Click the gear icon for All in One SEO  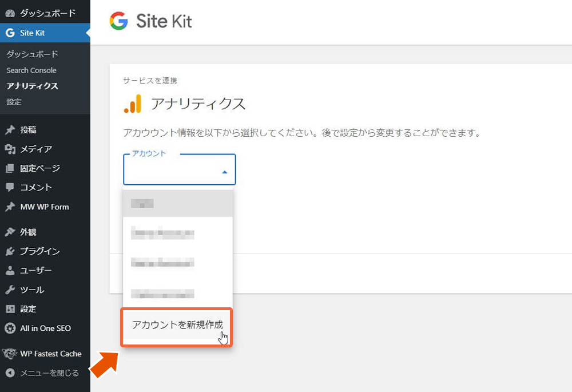[10, 328]
